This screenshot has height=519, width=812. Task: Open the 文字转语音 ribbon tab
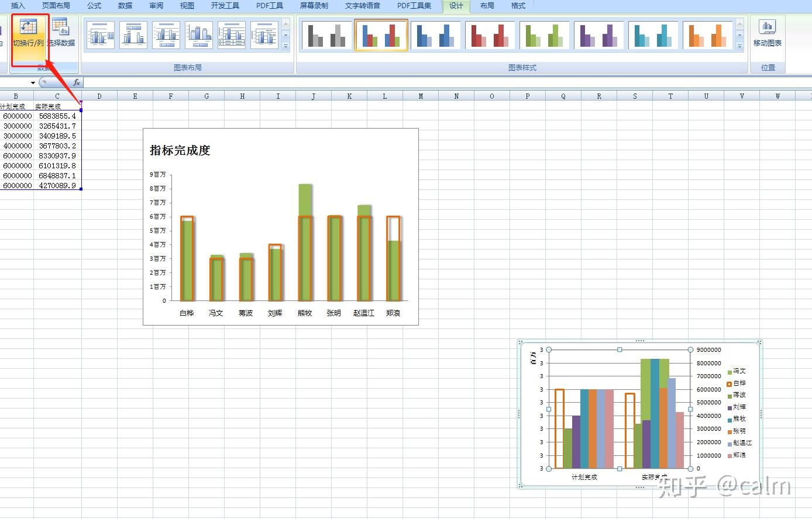click(x=363, y=6)
